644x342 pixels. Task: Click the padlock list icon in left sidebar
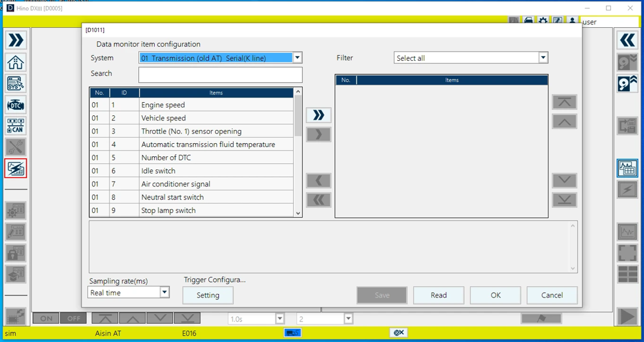pos(15,253)
